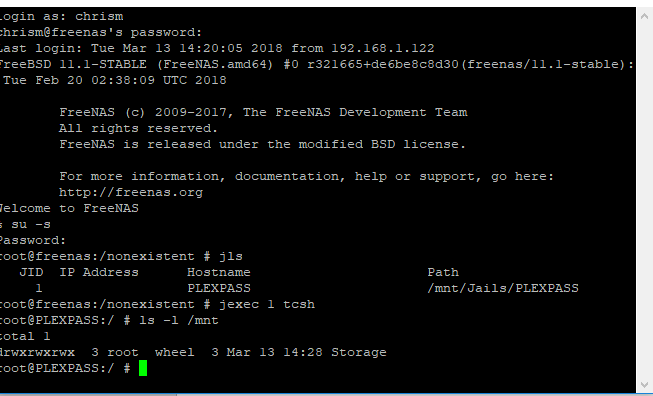
Task: Click the IP address 192.168.1.122
Action: (383, 48)
